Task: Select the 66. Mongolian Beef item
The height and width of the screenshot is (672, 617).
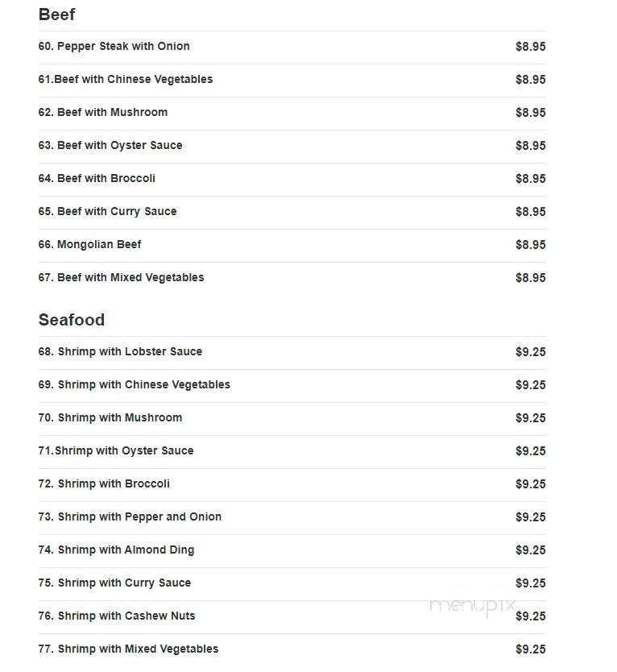Action: (292, 245)
